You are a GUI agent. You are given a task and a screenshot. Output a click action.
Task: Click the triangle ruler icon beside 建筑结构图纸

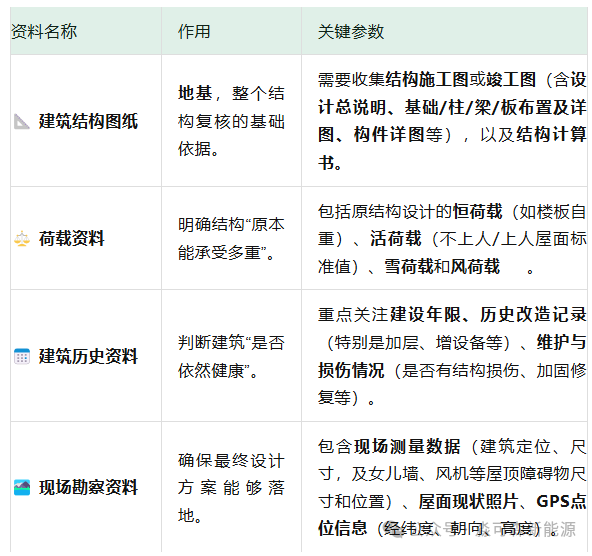(x=22, y=122)
